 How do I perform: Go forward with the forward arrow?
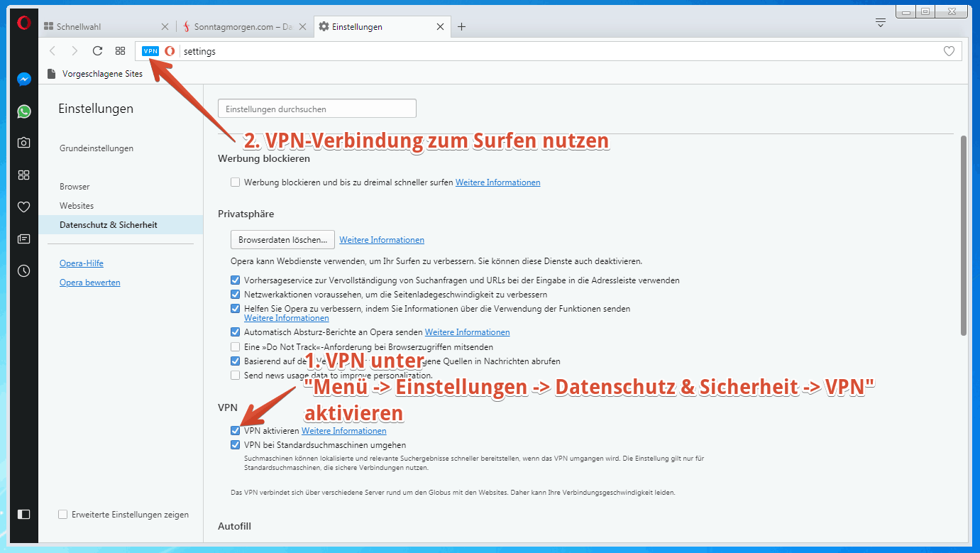pos(75,51)
